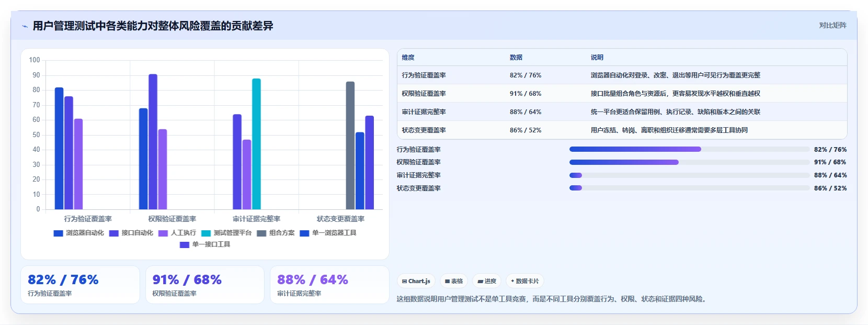Click the cyan 测试管理平台 bar at 88
This screenshot has height=325, width=868.
pos(256,144)
